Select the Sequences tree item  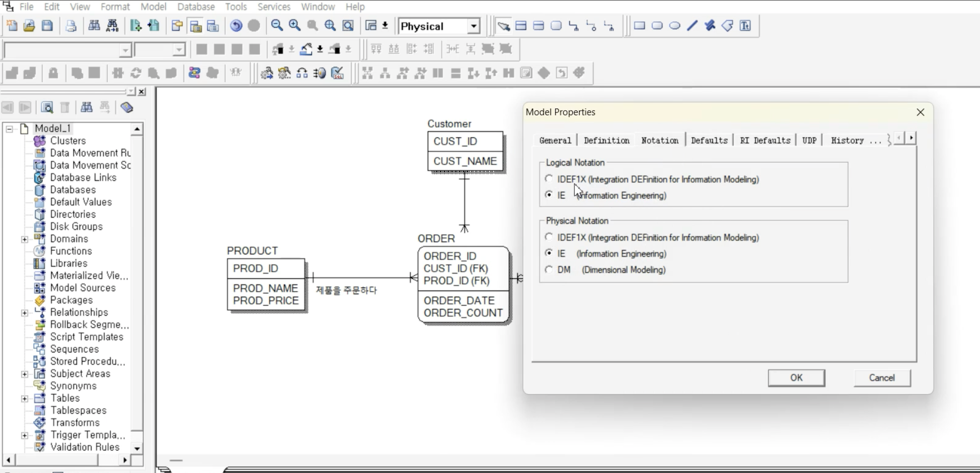74,349
